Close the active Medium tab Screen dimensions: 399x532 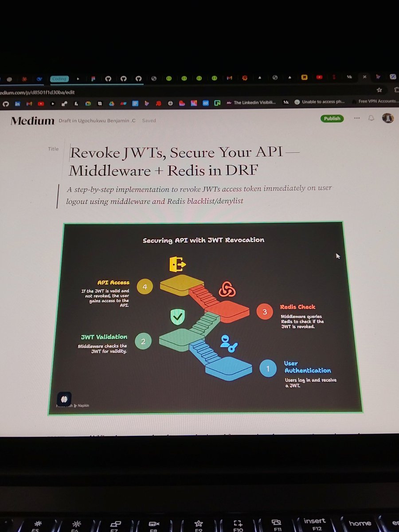(364, 77)
